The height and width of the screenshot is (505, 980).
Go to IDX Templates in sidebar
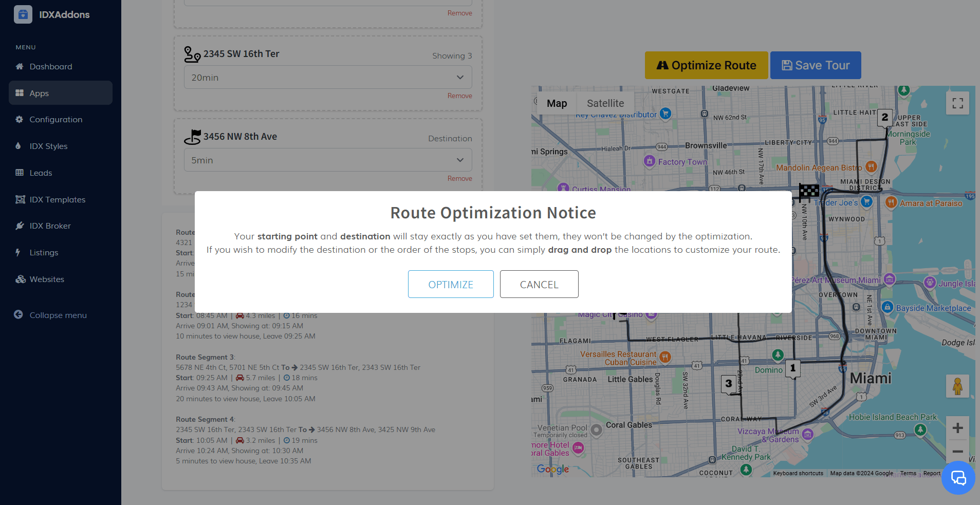tap(57, 199)
